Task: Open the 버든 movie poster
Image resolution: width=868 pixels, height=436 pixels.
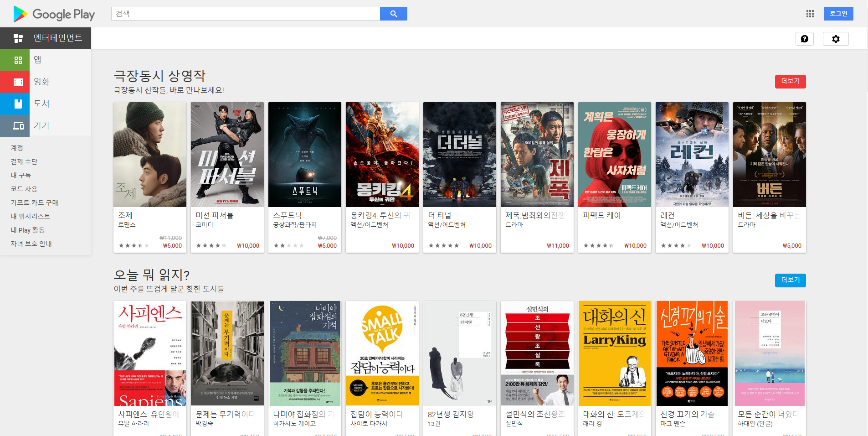Action: 770,155
